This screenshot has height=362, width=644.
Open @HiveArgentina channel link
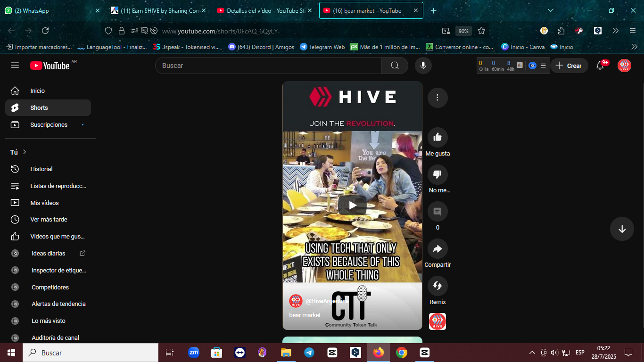pos(326,301)
